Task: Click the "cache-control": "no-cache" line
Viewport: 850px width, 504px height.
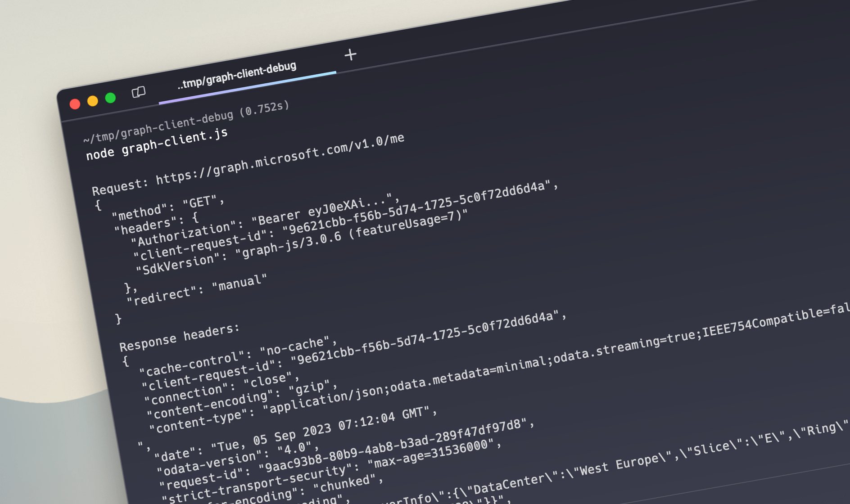Action: (238, 356)
